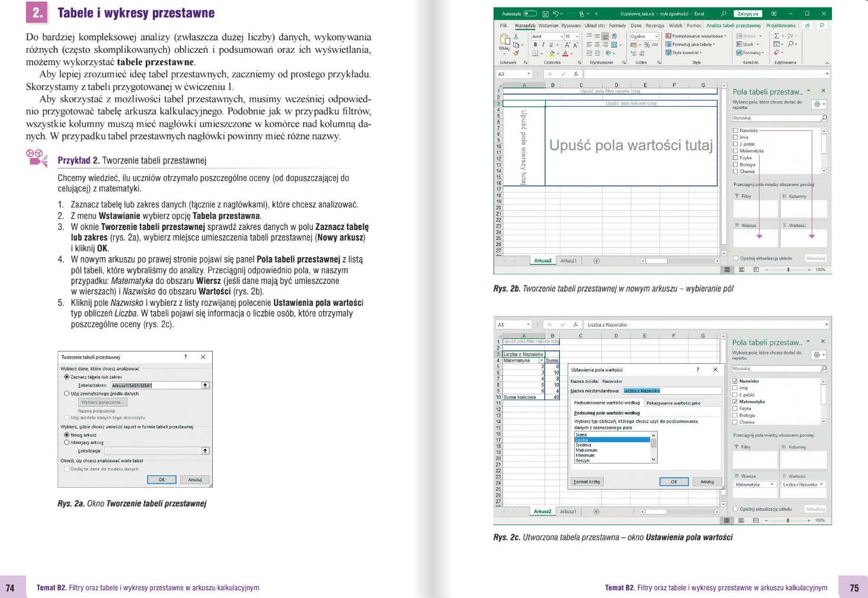This screenshot has height=598, width=868.
Task: Click the zoom slider in the lower Excel status bar
Action: (787, 520)
